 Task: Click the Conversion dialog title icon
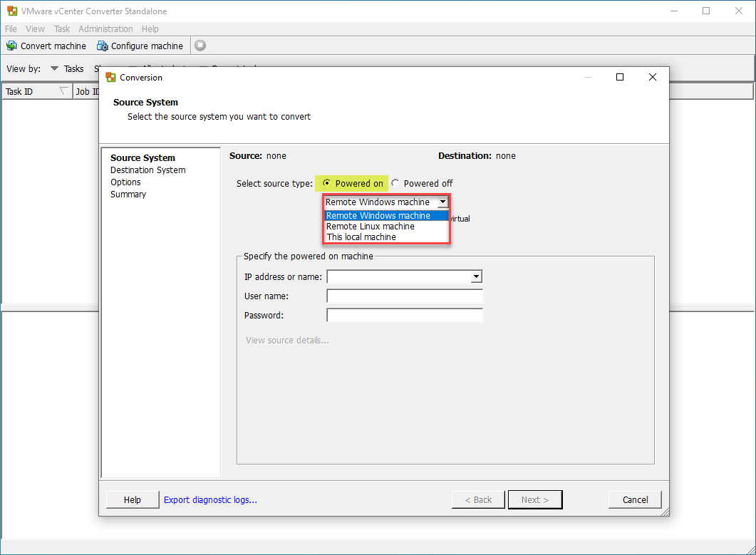110,77
